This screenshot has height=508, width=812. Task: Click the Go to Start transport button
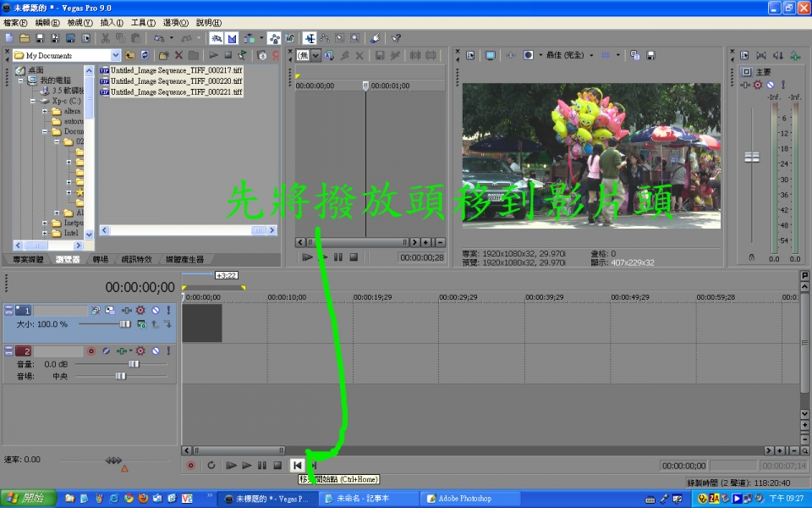pyautogui.click(x=297, y=465)
